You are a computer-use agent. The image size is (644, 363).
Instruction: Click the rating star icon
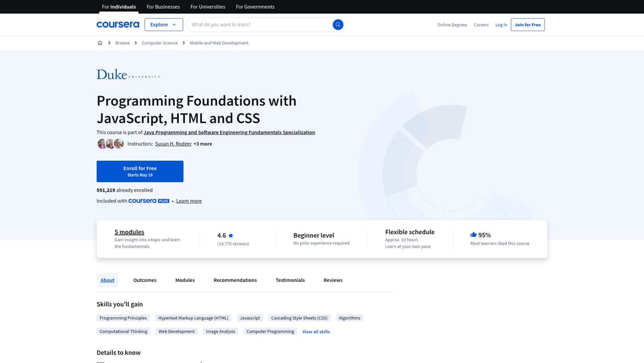click(231, 236)
